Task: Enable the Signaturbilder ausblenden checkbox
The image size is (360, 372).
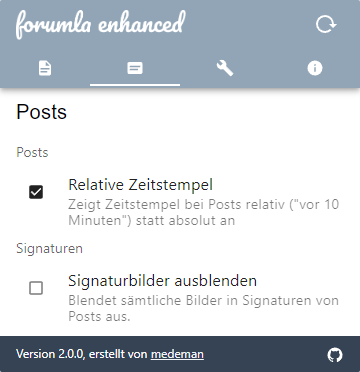Action: 36,288
